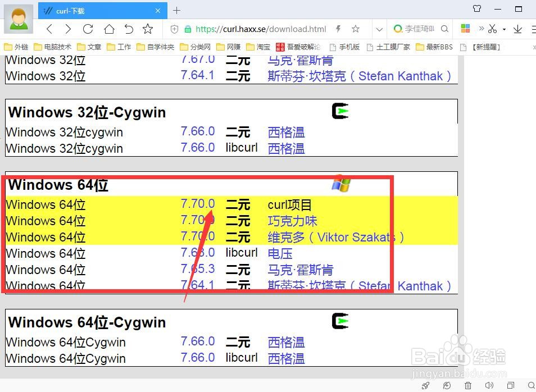Expand the address bar history dropdown
This screenshot has height=392, width=536.
tap(379, 29)
